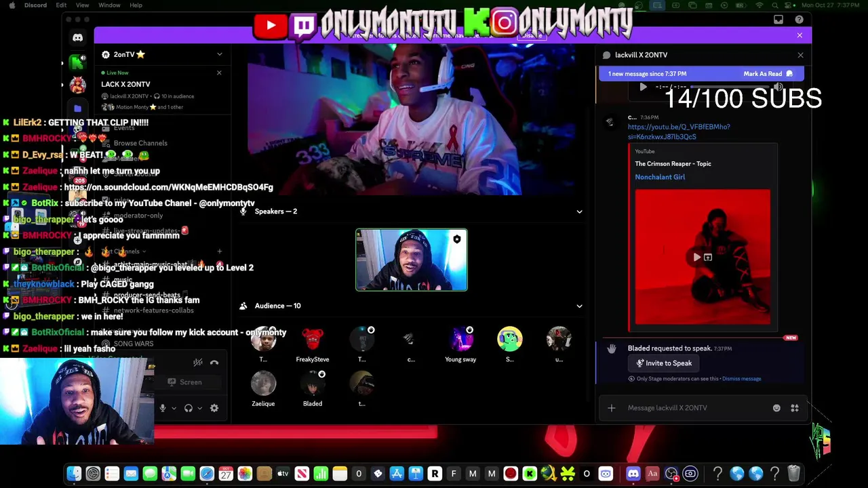Open microphone input options arrow
This screenshot has width=868, height=488.
click(174, 408)
